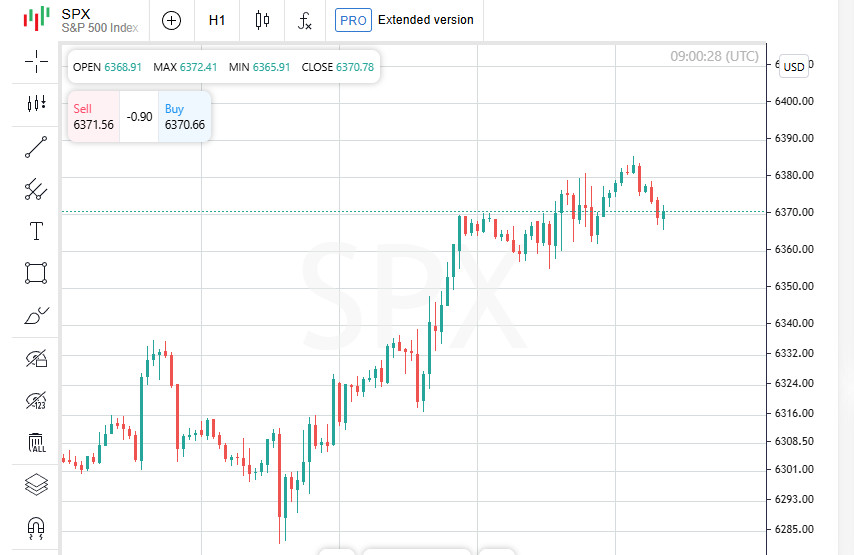Click the 6332.00 price axis label
The image size is (854, 555).
[x=794, y=353]
